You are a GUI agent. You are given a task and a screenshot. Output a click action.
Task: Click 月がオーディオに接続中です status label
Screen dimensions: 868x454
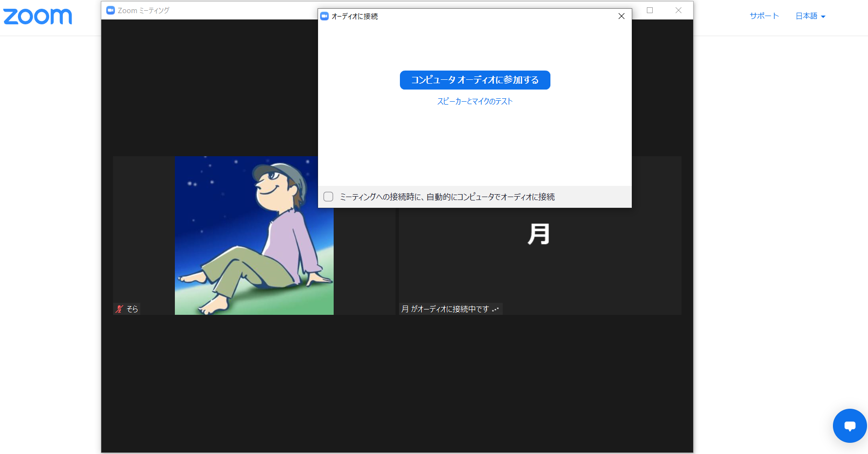pos(445,309)
